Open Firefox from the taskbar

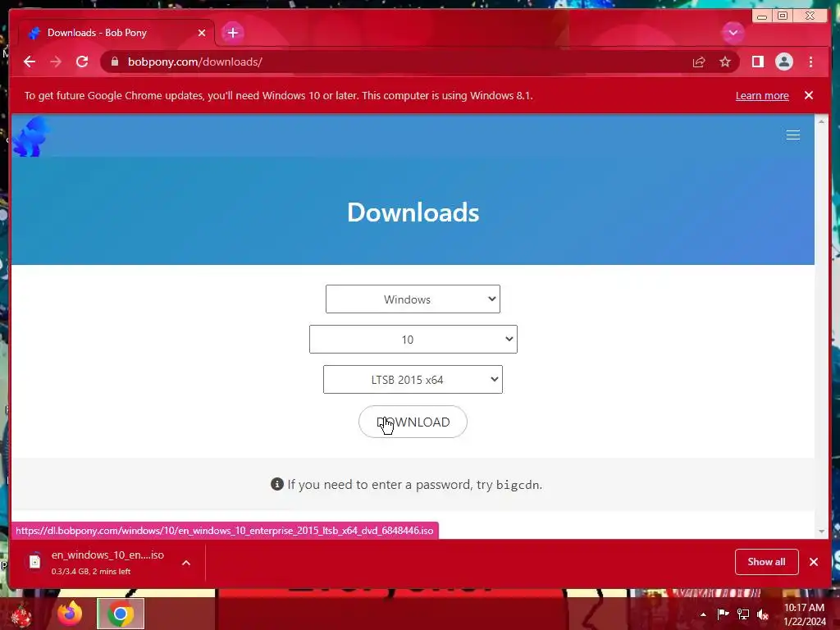pyautogui.click(x=71, y=614)
